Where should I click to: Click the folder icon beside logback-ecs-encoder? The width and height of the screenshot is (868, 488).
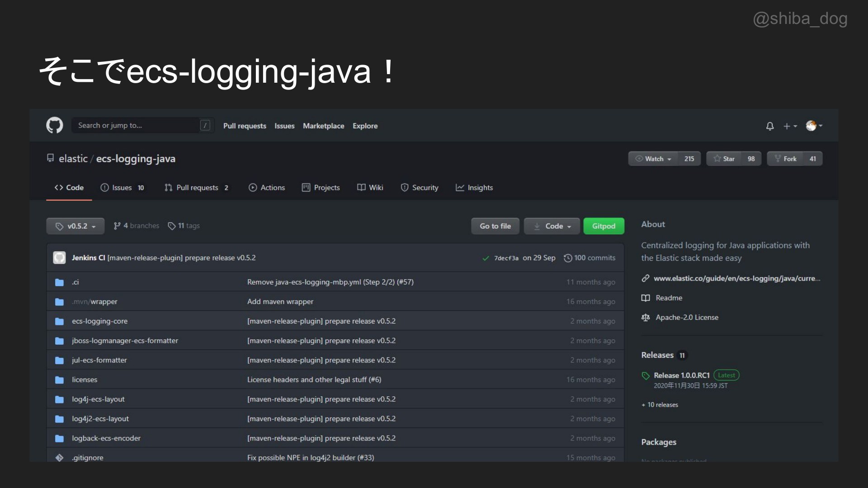tap(59, 438)
